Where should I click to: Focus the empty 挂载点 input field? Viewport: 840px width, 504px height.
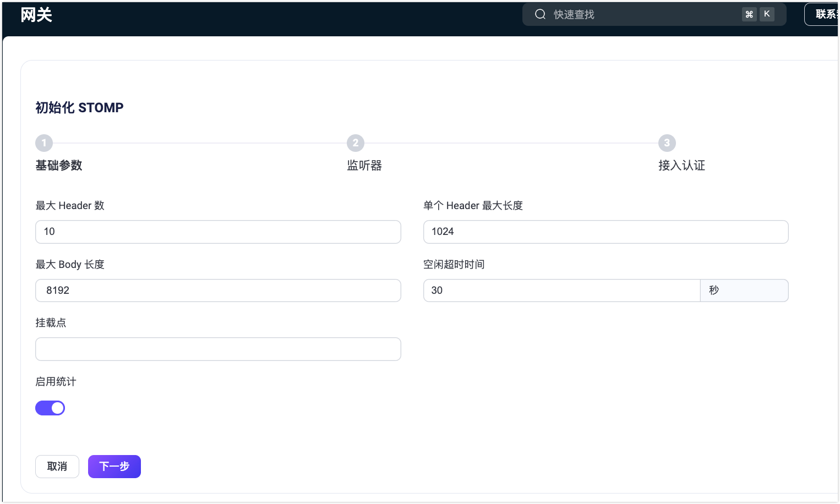218,349
